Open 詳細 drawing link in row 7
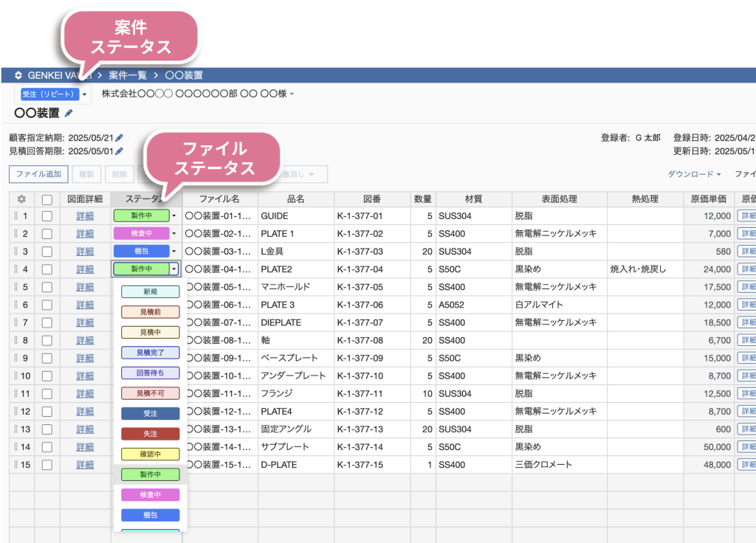The width and height of the screenshot is (756, 543). click(x=85, y=322)
